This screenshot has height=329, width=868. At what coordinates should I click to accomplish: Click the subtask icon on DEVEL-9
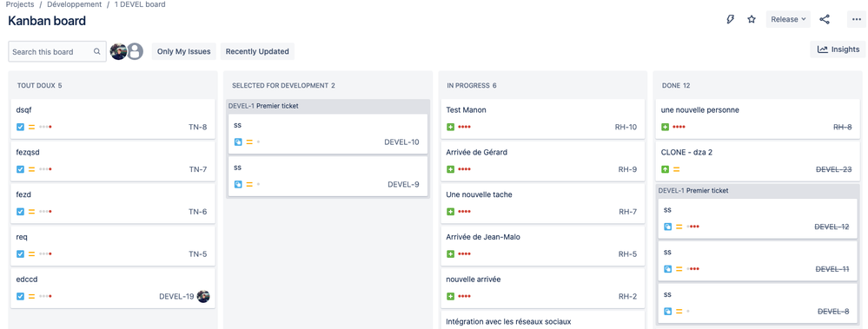[238, 184]
